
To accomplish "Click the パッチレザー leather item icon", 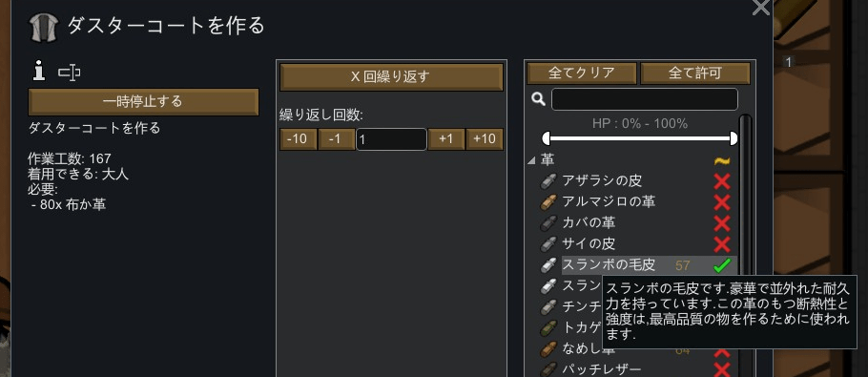I will point(548,369).
